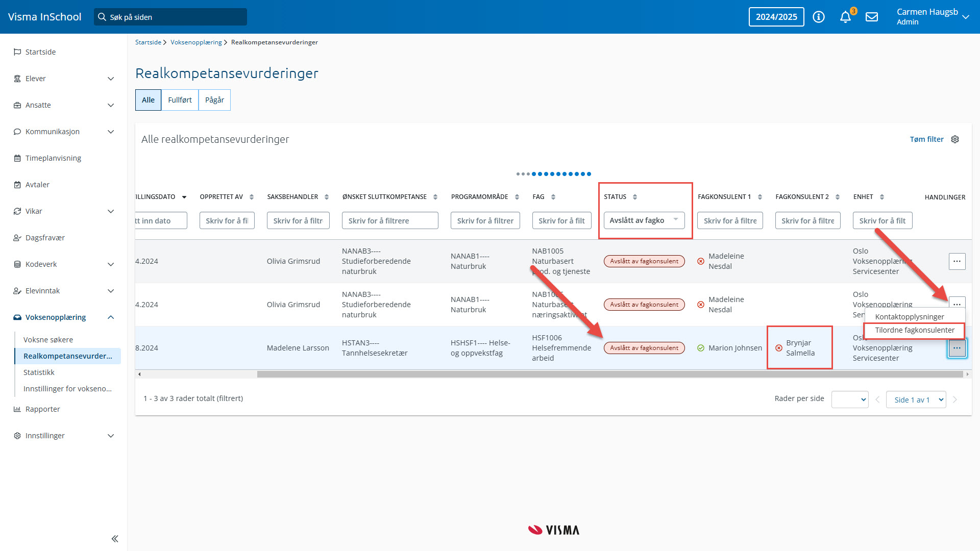Open the messages envelope icon
The height and width of the screenshot is (551, 980).
click(872, 17)
